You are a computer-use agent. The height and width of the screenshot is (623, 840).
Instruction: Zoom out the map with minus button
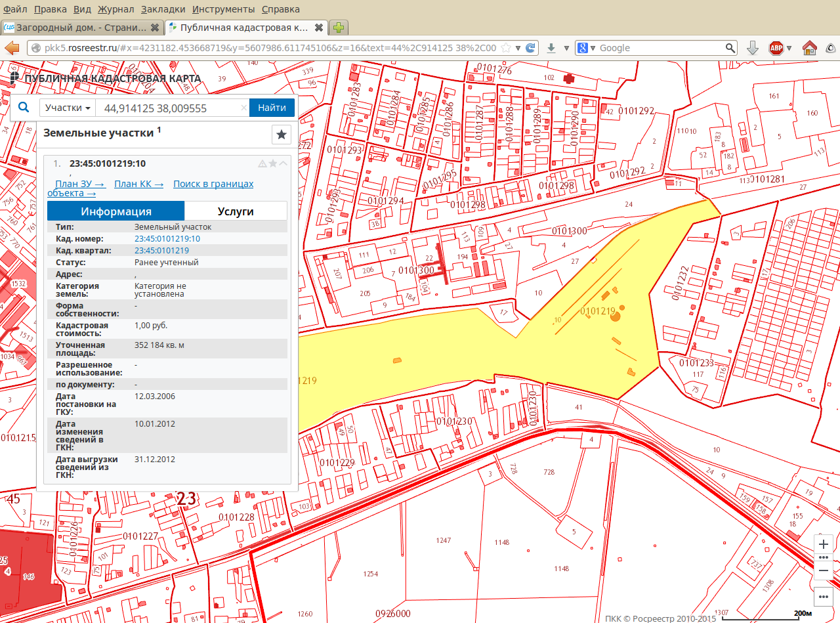(x=824, y=570)
